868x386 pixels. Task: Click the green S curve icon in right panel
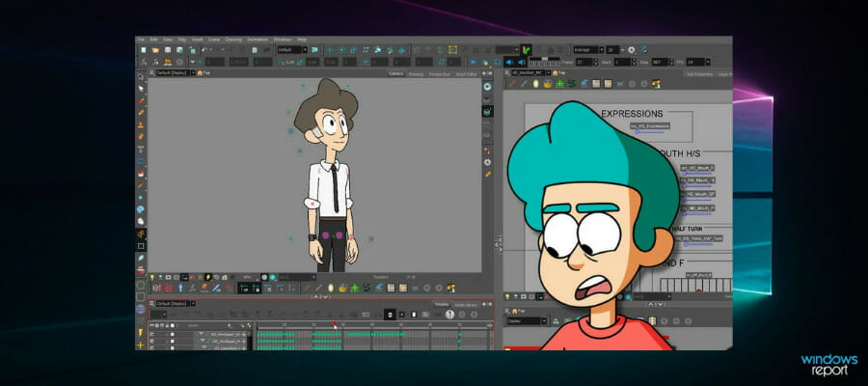[x=571, y=84]
